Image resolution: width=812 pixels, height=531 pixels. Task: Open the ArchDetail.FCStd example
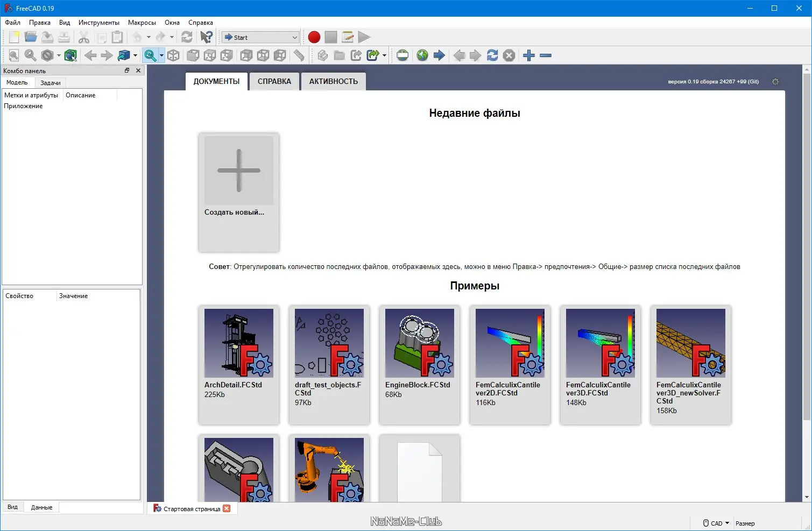pos(239,365)
